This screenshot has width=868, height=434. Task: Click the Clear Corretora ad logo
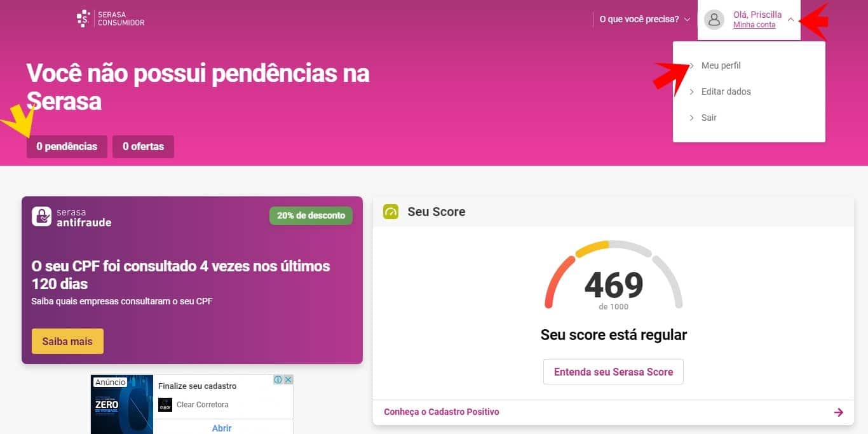pyautogui.click(x=165, y=405)
